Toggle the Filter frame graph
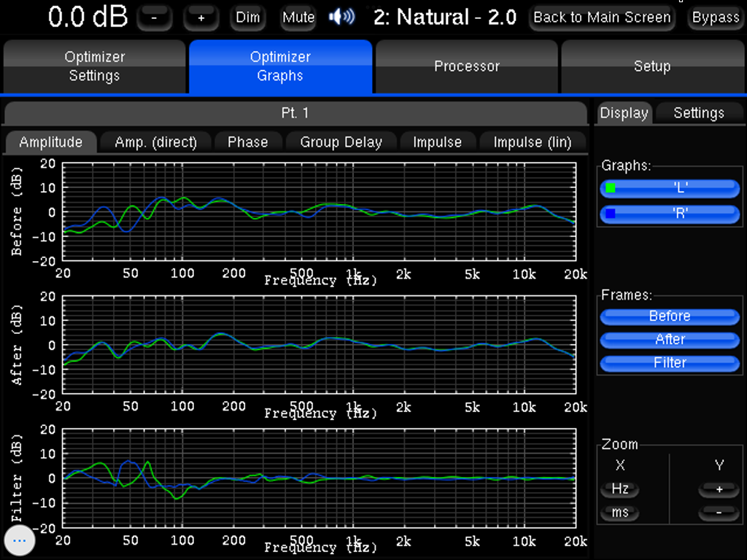 (670, 363)
